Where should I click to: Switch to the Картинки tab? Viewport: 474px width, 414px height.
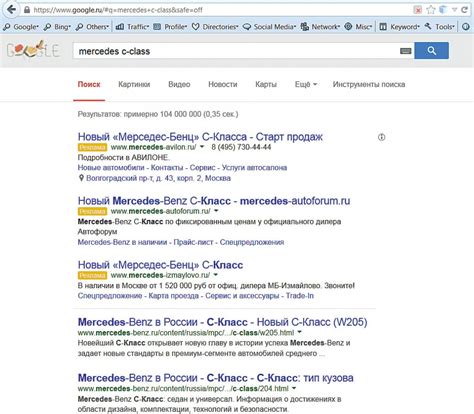coord(134,84)
